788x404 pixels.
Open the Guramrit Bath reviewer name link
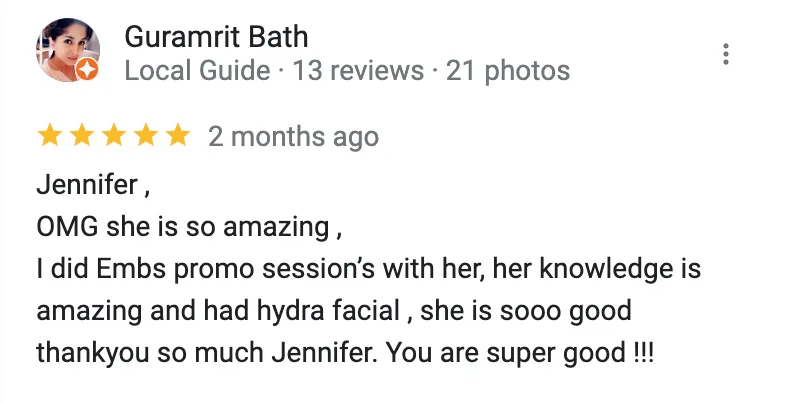point(217,37)
